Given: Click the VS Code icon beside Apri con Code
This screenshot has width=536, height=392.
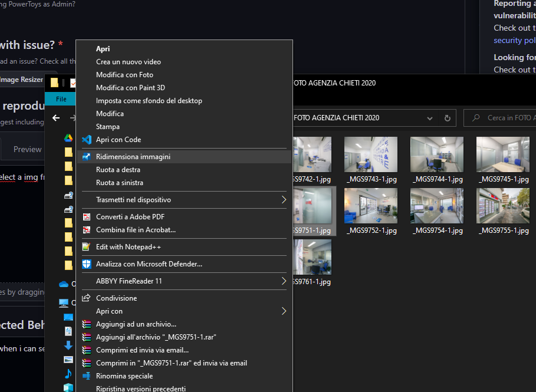Looking at the screenshot, I should (x=87, y=140).
